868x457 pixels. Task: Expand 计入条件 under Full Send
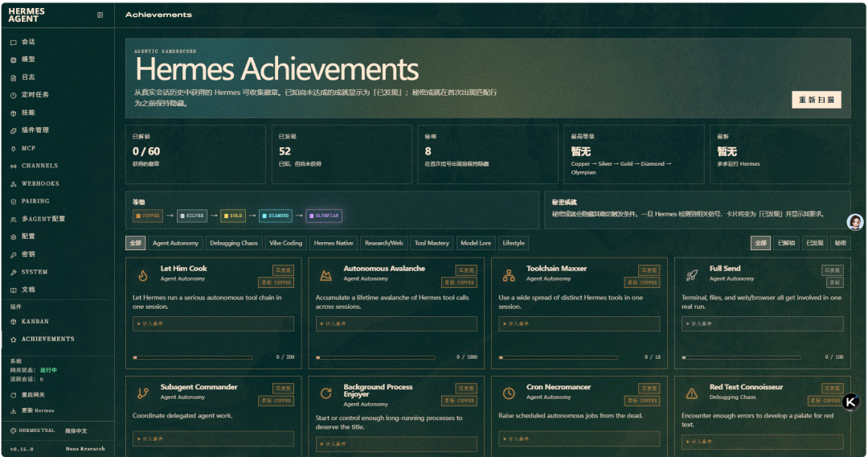click(x=762, y=323)
